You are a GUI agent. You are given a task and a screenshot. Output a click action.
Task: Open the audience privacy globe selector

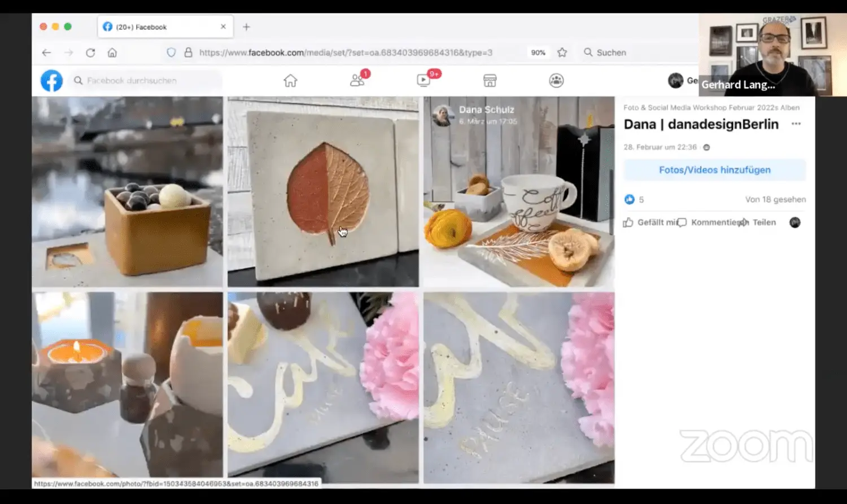pos(706,147)
